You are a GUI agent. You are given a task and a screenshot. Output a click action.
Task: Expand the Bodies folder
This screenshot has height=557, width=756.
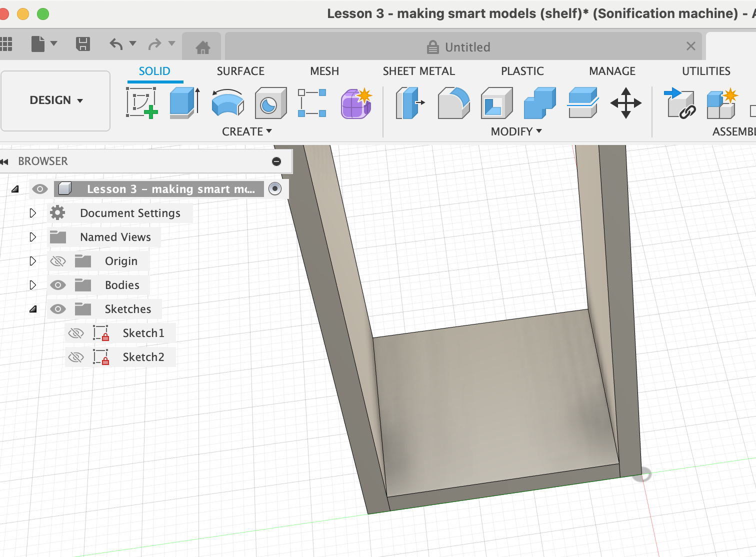pyautogui.click(x=33, y=285)
